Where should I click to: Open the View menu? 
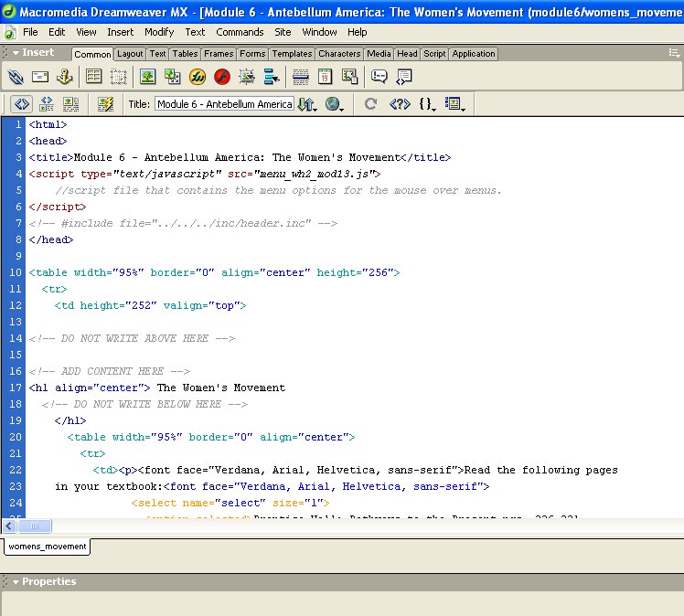[x=86, y=32]
